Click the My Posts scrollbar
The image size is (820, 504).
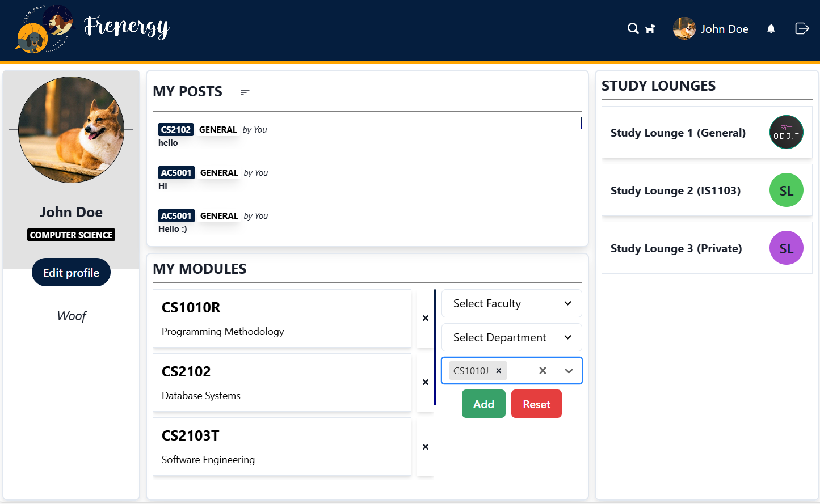(581, 123)
